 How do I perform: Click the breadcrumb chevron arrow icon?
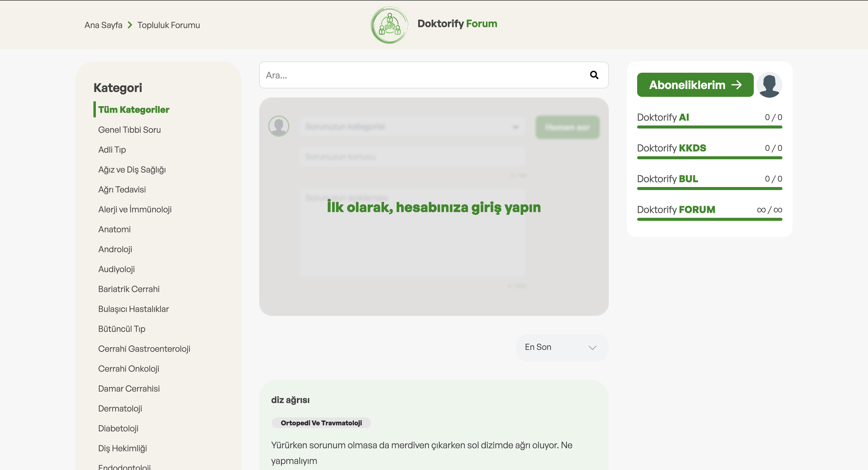pos(130,25)
